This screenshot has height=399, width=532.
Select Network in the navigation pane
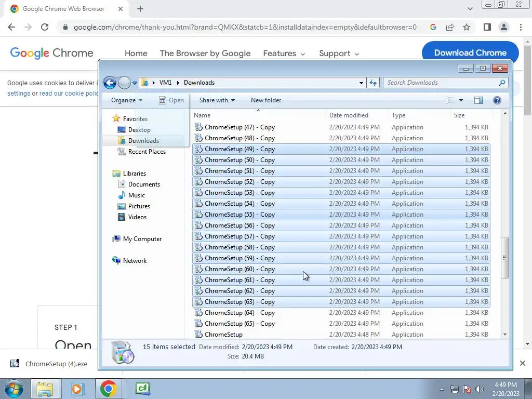tap(135, 261)
